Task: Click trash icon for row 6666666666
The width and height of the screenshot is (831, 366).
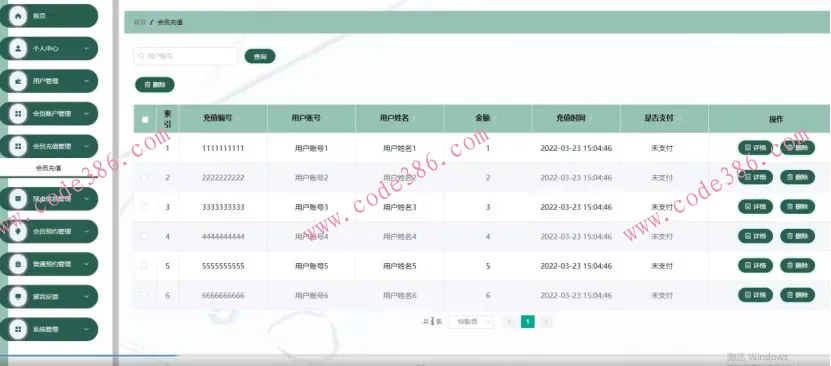Action: coord(790,295)
